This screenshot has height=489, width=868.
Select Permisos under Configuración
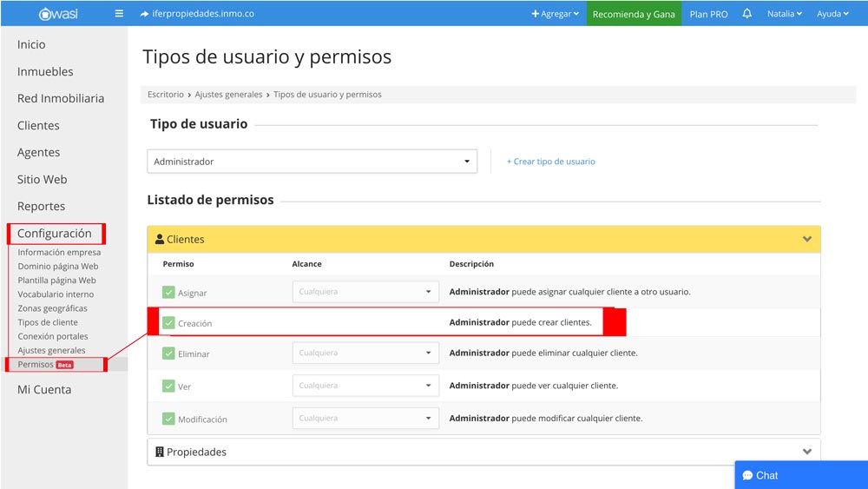36,364
